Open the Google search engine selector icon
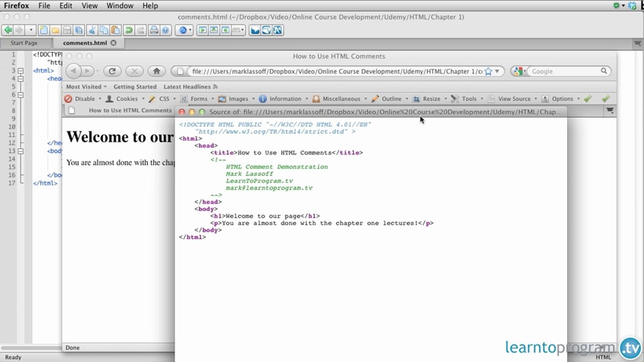The height and width of the screenshot is (362, 644). [520, 71]
